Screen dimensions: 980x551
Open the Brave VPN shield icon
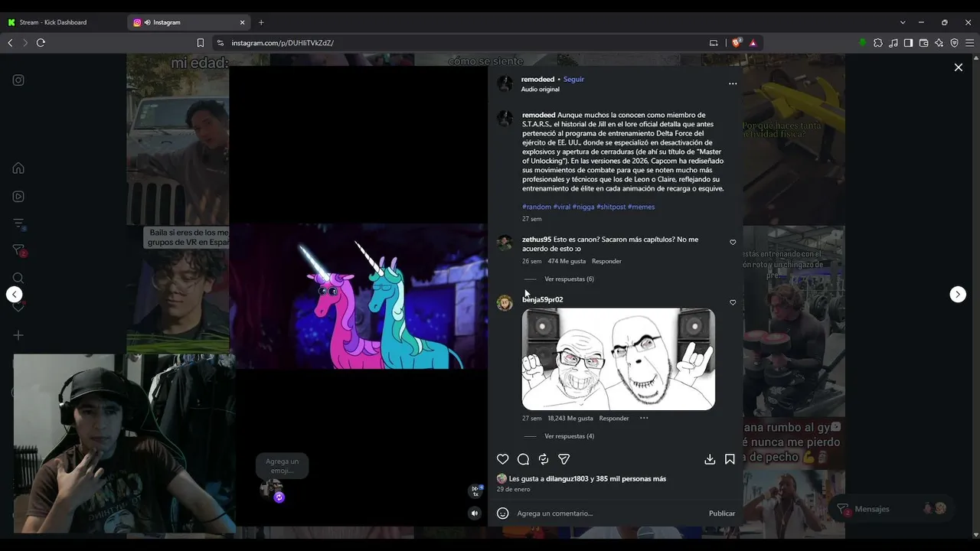(954, 43)
